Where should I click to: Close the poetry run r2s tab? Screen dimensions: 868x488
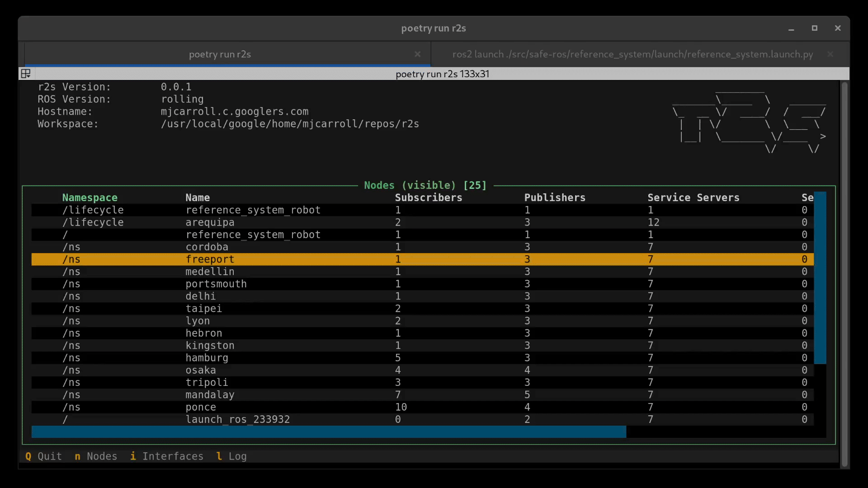417,54
